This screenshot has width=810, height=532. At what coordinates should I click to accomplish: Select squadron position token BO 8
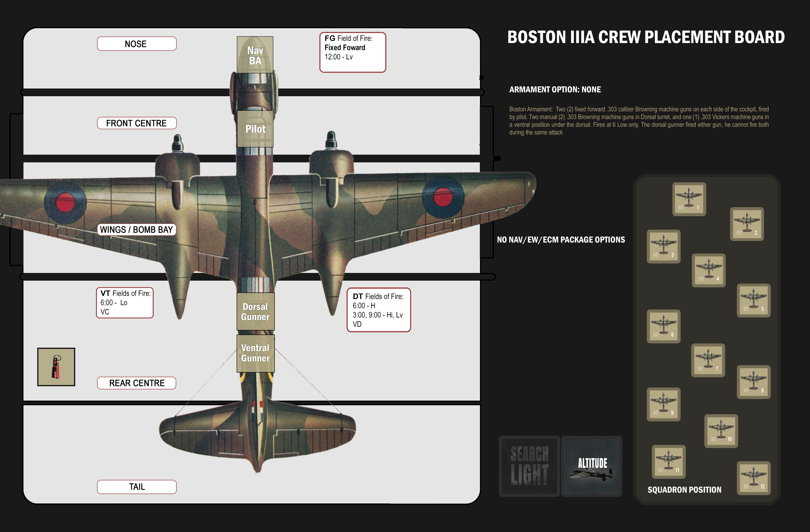754,382
